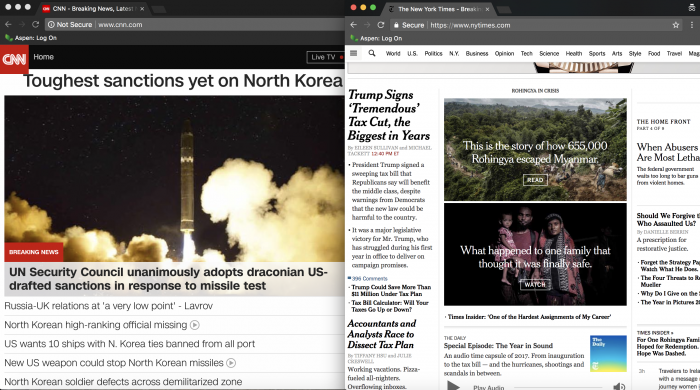The width and height of the screenshot is (700, 390).
Task: Click READ button on Rohingya story
Action: (535, 180)
